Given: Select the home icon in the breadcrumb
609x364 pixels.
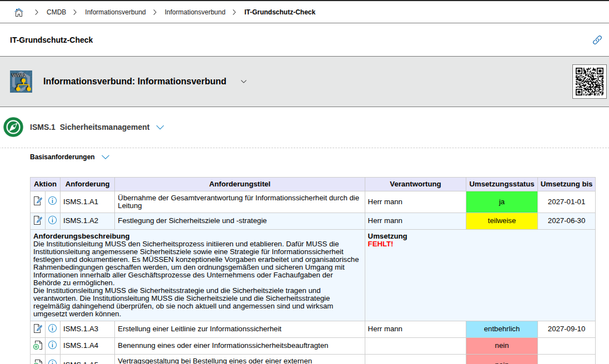Looking at the screenshot, I should click(18, 11).
